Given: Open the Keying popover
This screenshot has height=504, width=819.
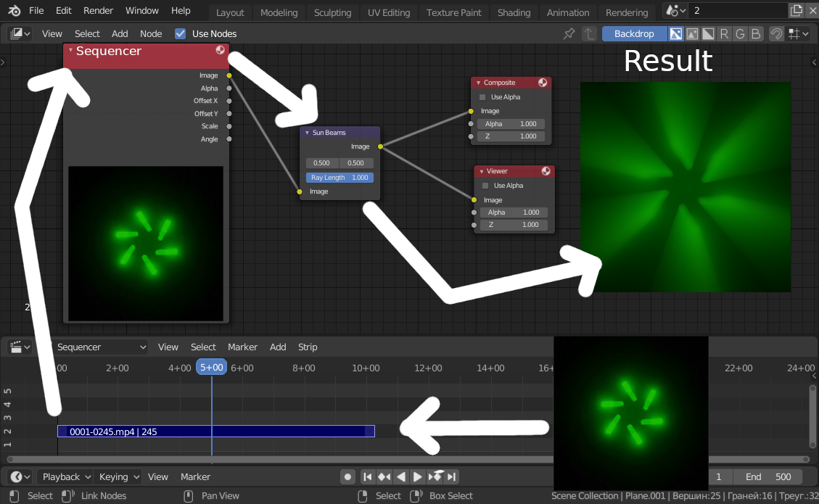Looking at the screenshot, I should click(x=118, y=477).
